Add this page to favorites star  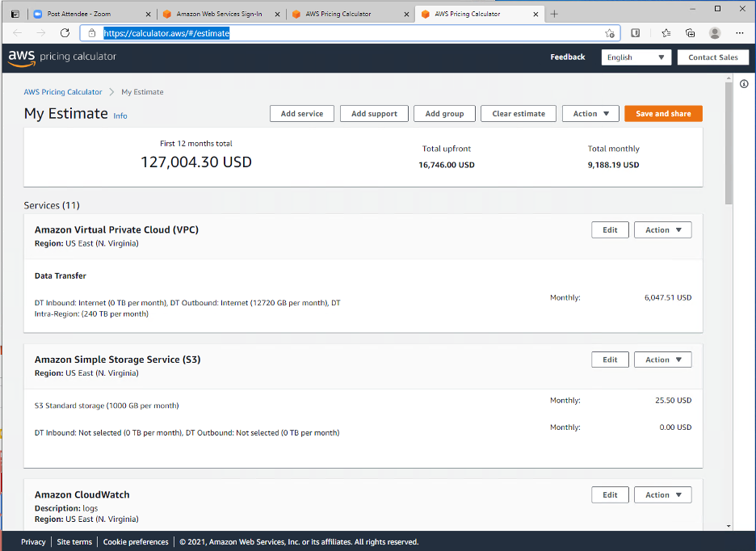pos(610,33)
